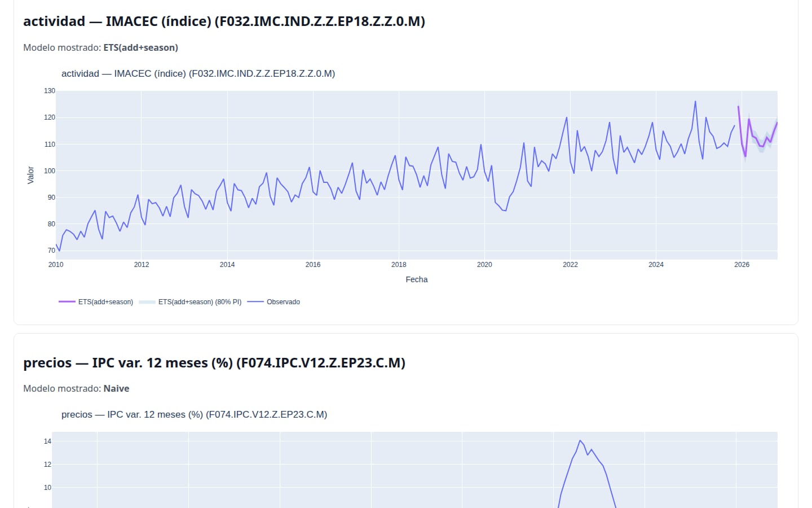Click the 2022 x-axis tick label
The height and width of the screenshot is (508, 812).
(570, 265)
